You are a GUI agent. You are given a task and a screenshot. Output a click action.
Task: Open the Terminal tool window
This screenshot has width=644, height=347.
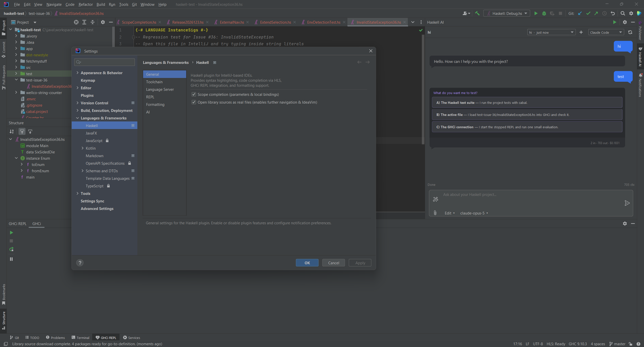click(80, 338)
